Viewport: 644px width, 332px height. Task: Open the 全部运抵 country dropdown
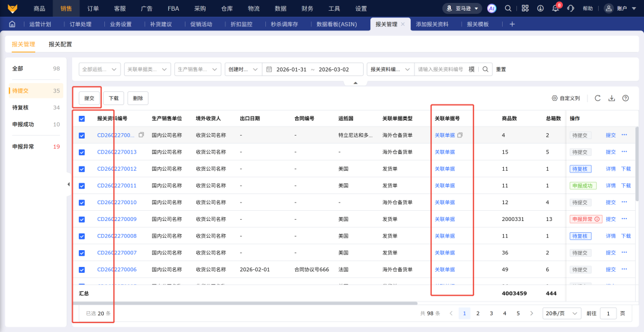click(100, 69)
